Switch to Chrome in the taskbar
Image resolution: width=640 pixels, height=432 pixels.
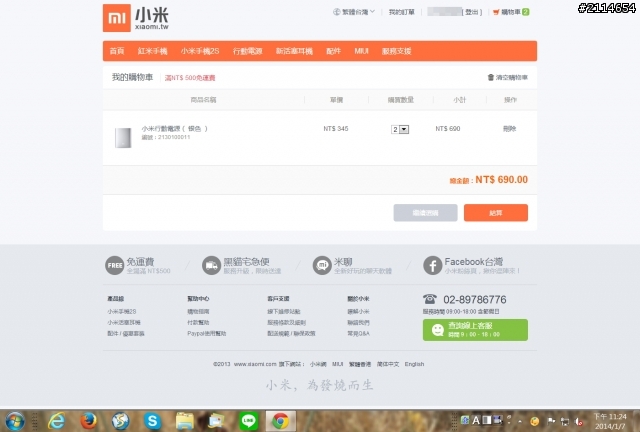coord(280,421)
